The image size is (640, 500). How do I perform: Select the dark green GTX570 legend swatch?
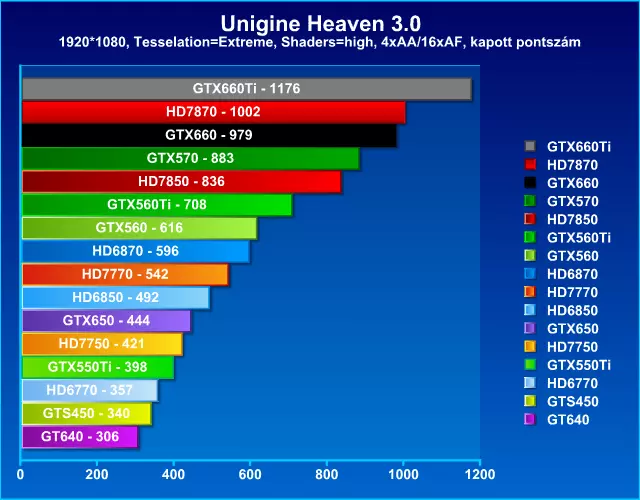point(530,201)
